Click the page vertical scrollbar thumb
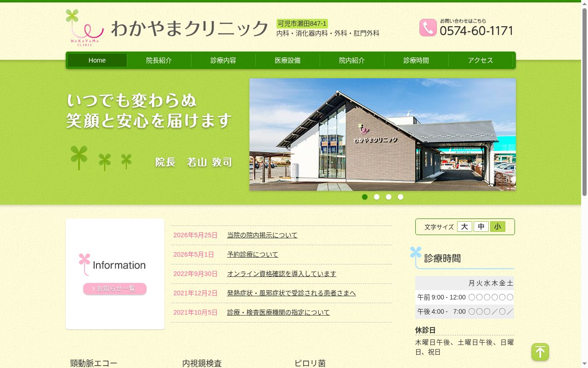 (584, 101)
